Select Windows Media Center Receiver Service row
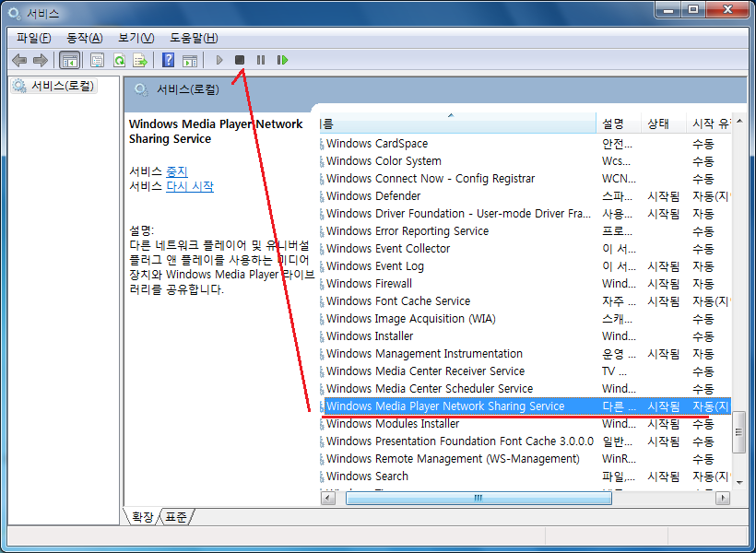This screenshot has width=756, height=553. tap(526, 371)
